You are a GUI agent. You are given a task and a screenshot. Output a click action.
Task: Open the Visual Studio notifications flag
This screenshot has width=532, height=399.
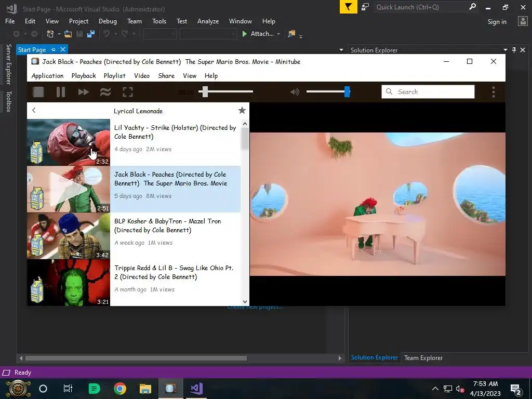point(349,7)
